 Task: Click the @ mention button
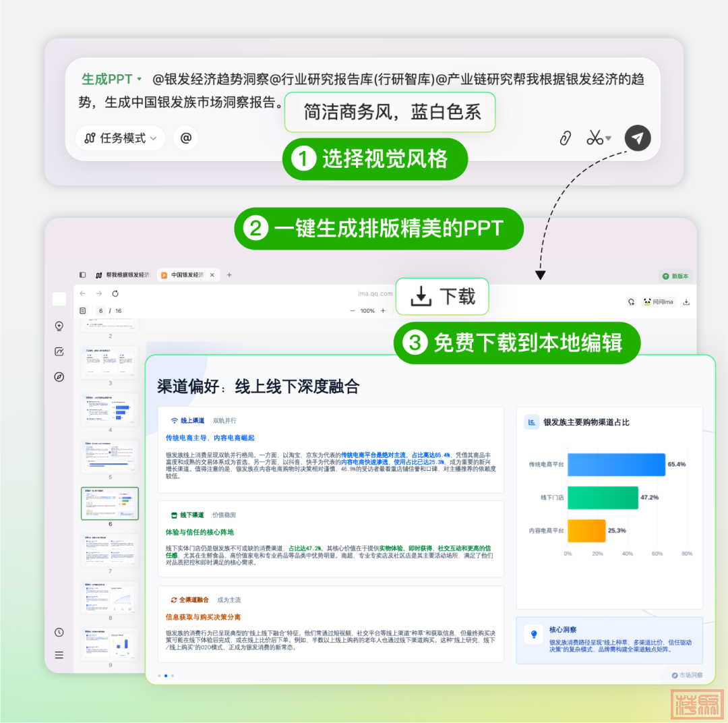(186, 138)
